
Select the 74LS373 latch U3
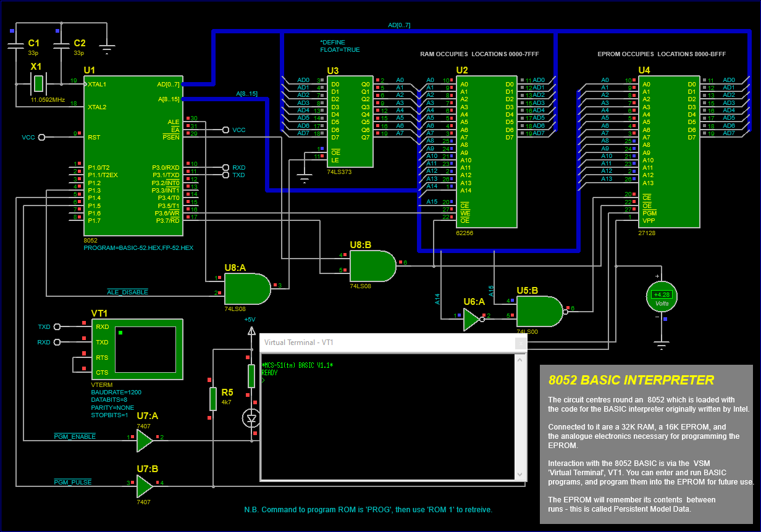tap(350, 122)
